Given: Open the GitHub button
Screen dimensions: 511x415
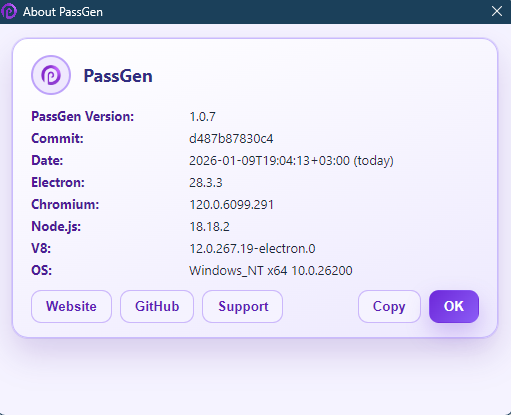Looking at the screenshot, I should (157, 306).
